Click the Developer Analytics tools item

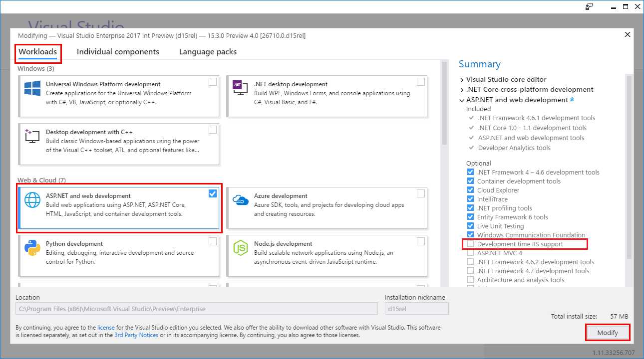(x=514, y=148)
